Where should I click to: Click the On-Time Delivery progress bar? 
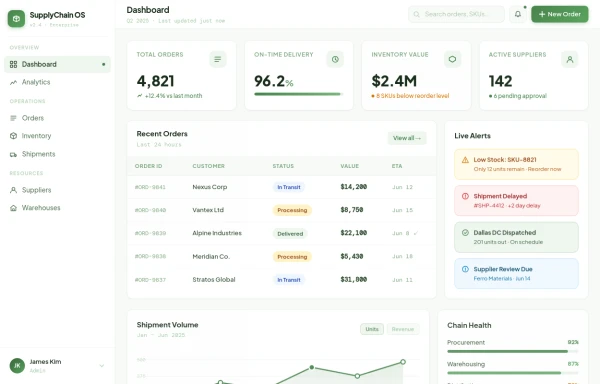coord(298,94)
